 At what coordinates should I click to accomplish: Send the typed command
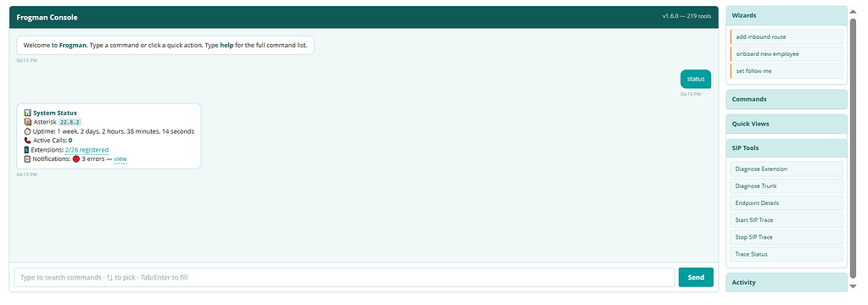(x=696, y=277)
